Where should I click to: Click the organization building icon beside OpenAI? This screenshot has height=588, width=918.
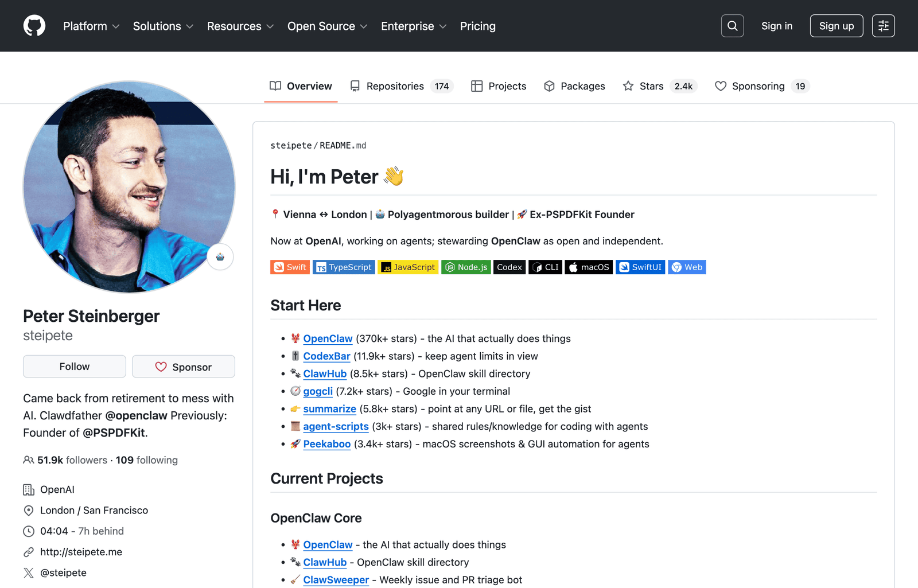[x=28, y=490]
